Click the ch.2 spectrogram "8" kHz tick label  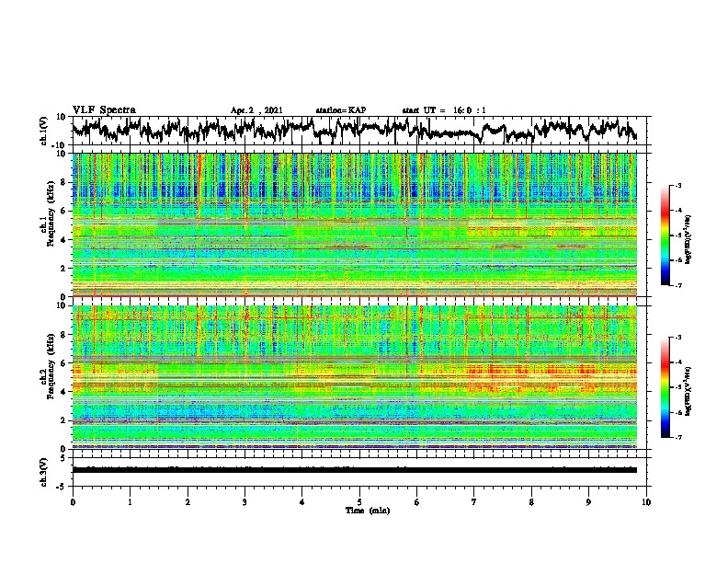point(64,335)
